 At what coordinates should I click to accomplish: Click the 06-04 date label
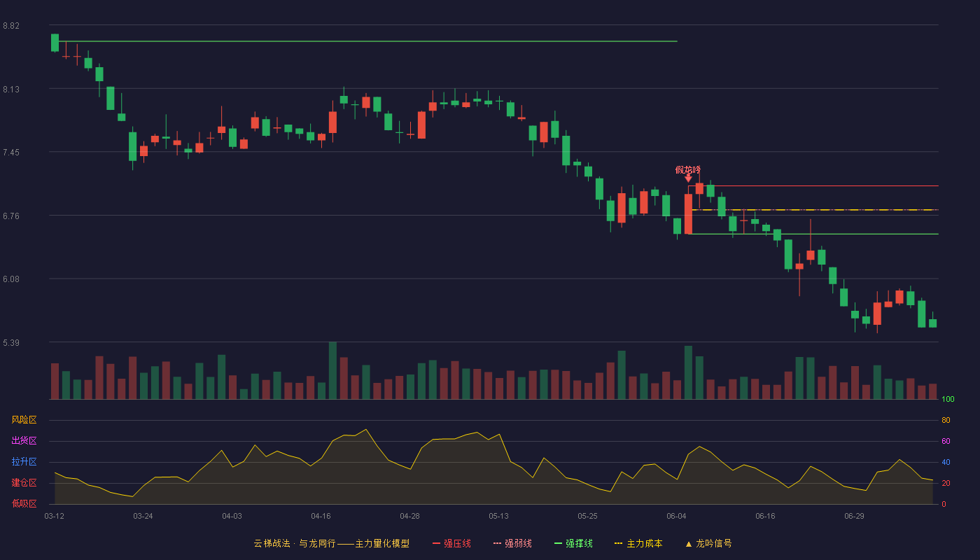click(676, 516)
